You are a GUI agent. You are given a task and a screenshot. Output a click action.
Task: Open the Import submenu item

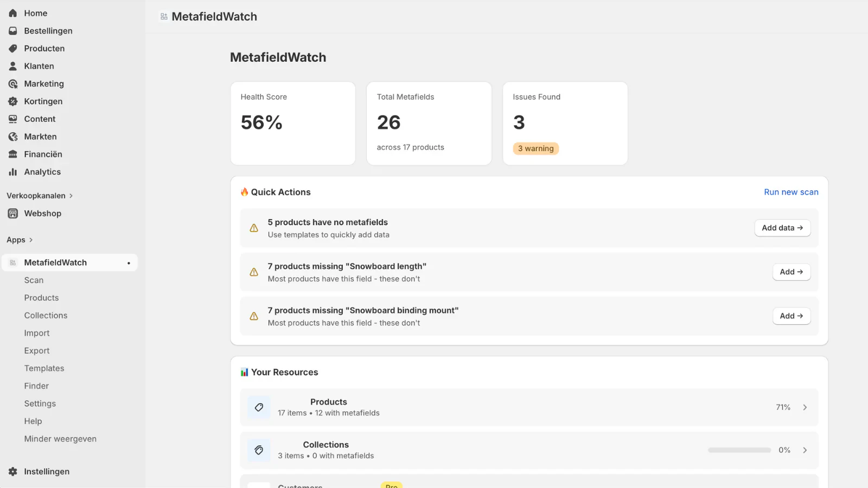coord(37,333)
